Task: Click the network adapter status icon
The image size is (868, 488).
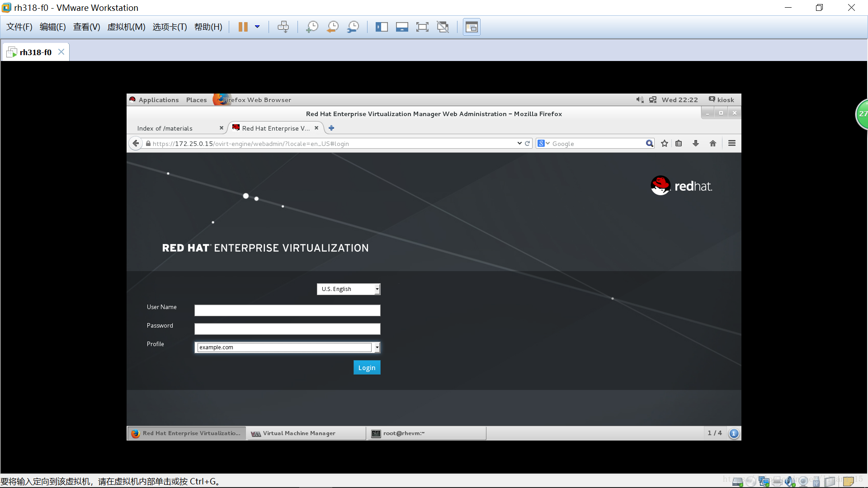Action: (x=764, y=482)
